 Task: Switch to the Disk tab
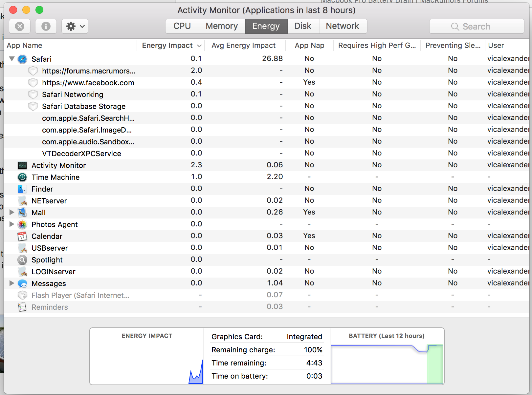303,26
